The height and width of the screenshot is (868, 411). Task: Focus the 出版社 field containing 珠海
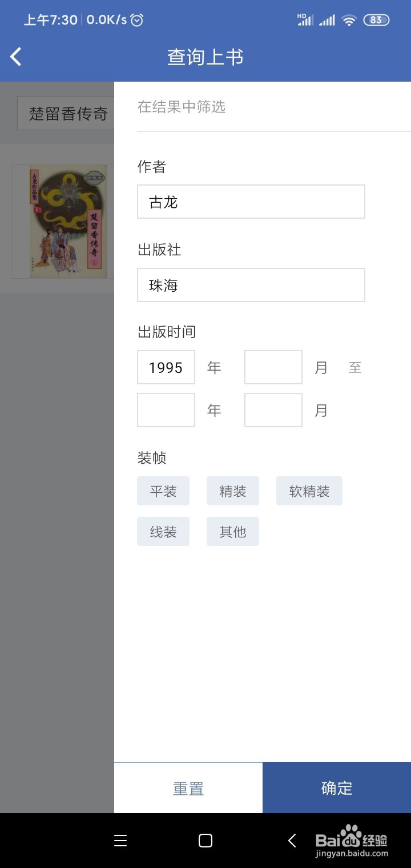(251, 285)
